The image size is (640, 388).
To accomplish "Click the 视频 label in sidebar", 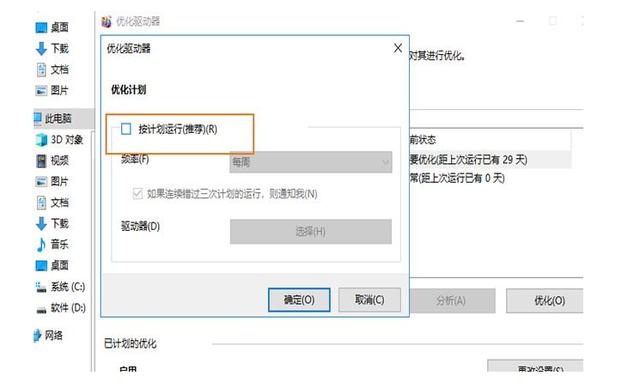I will [60, 160].
